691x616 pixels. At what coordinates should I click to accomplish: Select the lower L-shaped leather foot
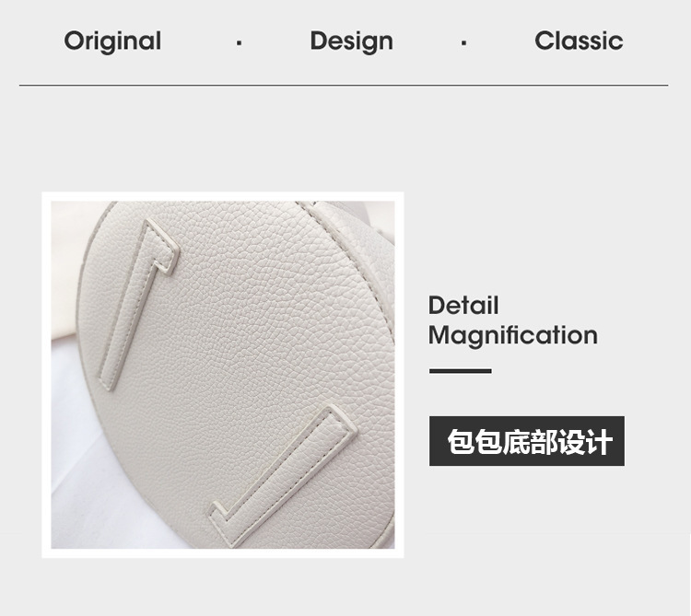282,475
